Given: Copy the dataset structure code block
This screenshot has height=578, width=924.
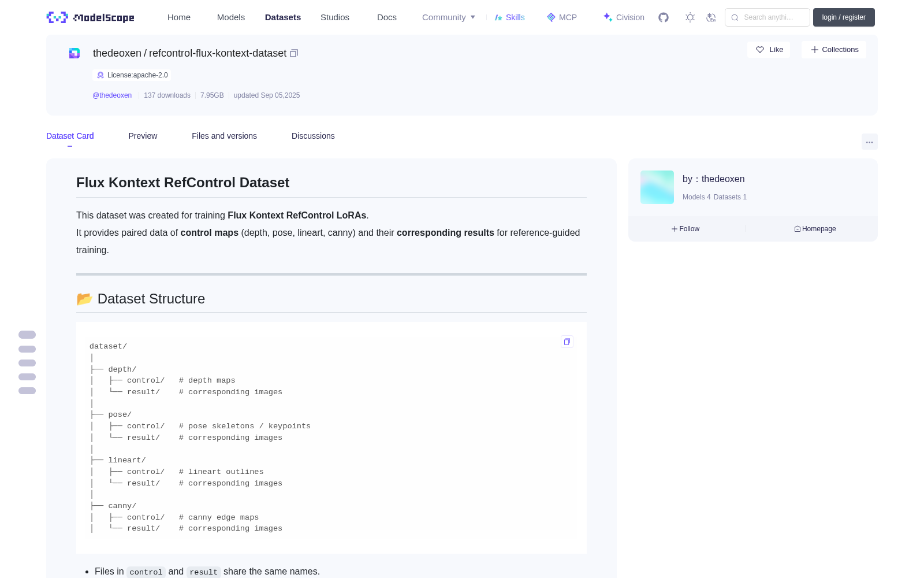Looking at the screenshot, I should (567, 342).
